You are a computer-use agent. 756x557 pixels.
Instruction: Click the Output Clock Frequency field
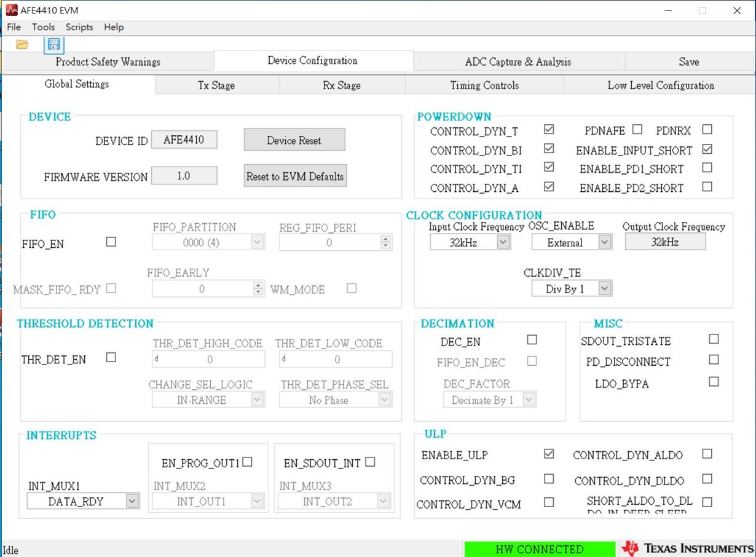click(666, 242)
